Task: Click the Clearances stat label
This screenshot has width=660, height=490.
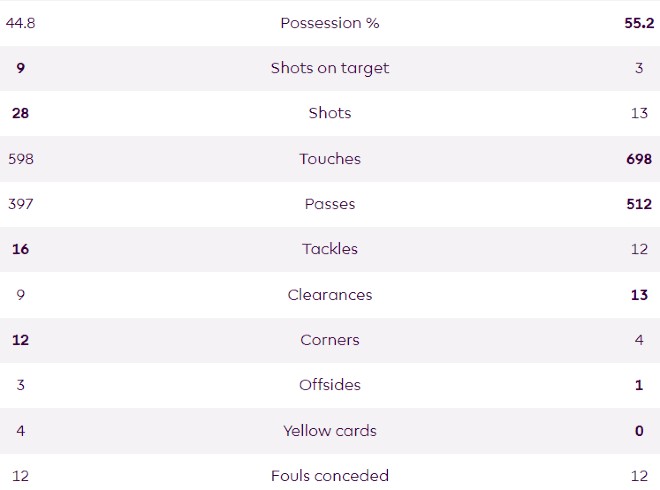Action: click(329, 295)
